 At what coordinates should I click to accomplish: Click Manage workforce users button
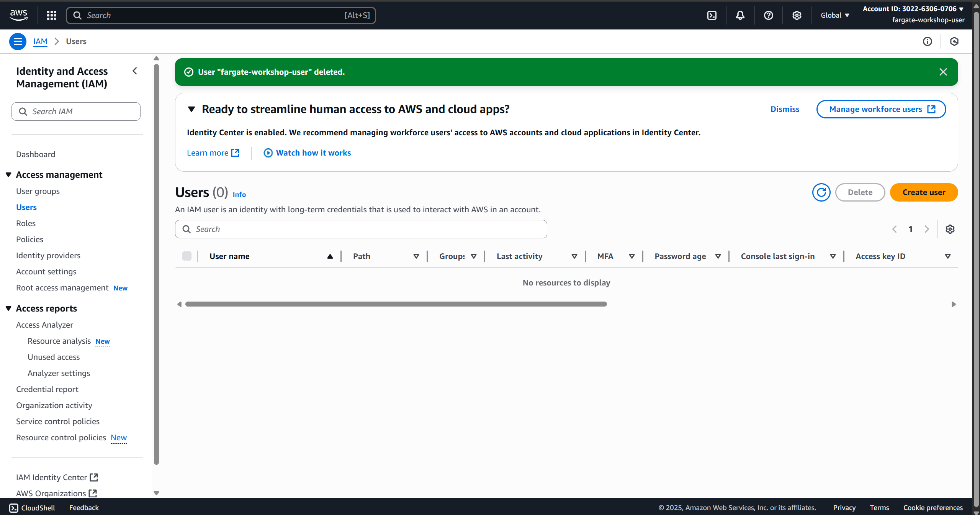click(881, 109)
